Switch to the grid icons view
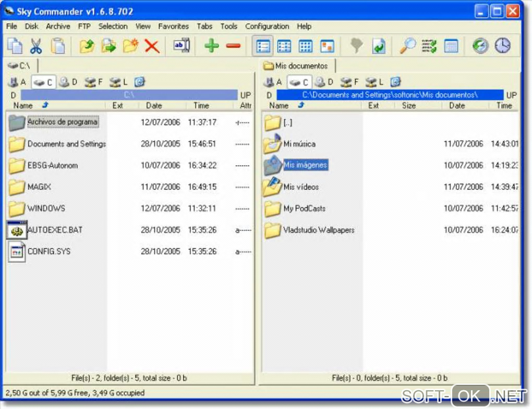This screenshot has height=409, width=532. [305, 46]
